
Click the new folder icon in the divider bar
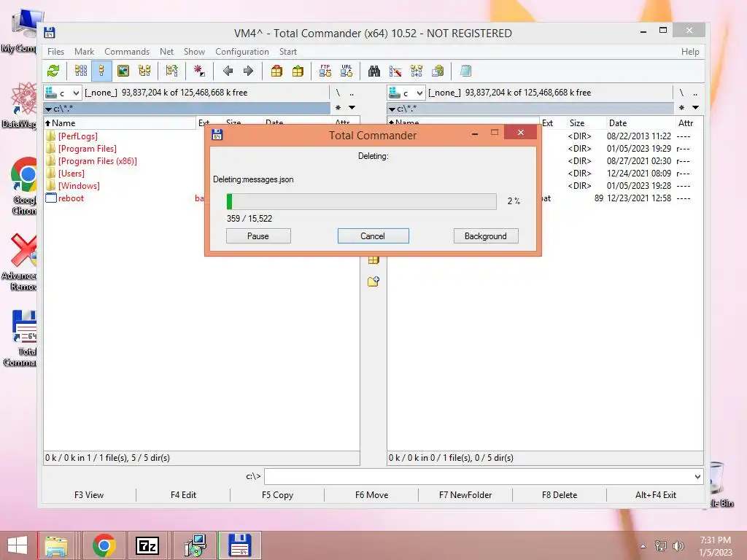pyautogui.click(x=373, y=281)
